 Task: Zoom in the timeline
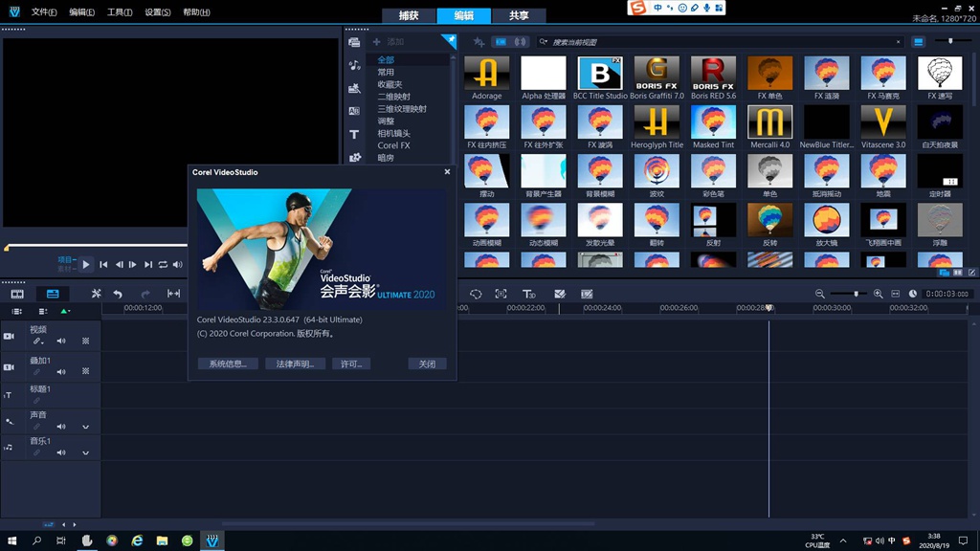[x=879, y=294]
